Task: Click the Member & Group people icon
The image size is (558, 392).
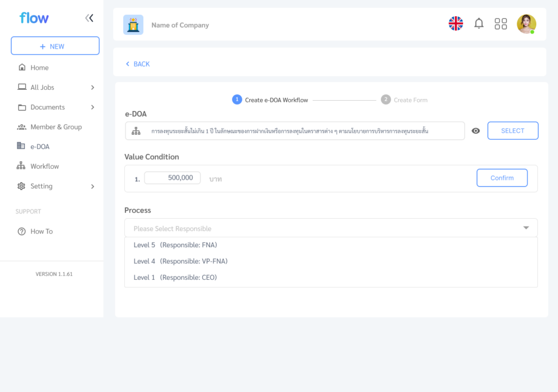Action: (x=22, y=127)
